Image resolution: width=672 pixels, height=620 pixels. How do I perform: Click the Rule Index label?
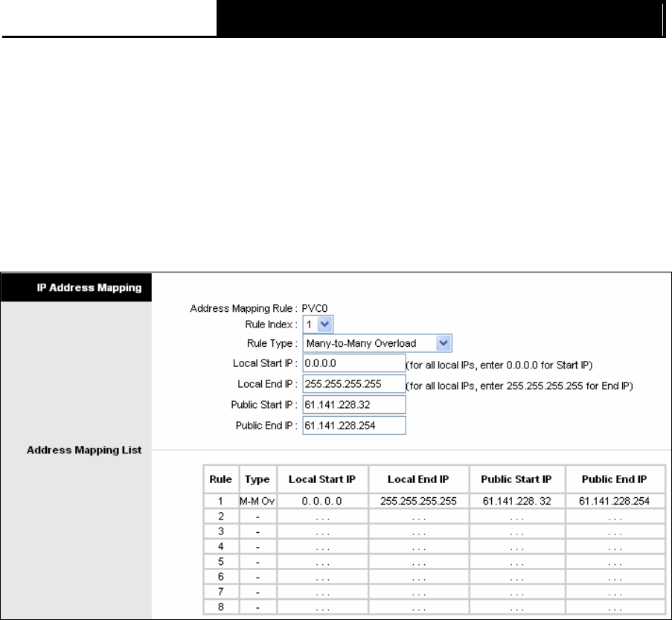point(271,325)
